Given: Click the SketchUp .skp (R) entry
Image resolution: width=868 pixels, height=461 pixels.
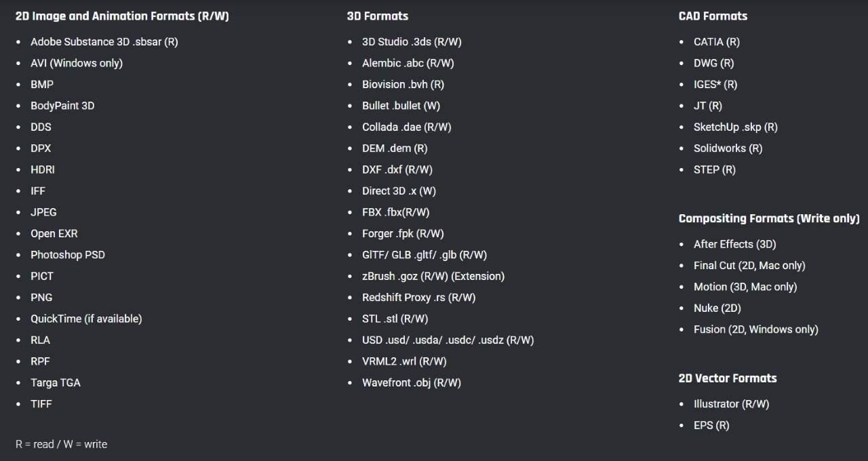Looking at the screenshot, I should (x=735, y=127).
